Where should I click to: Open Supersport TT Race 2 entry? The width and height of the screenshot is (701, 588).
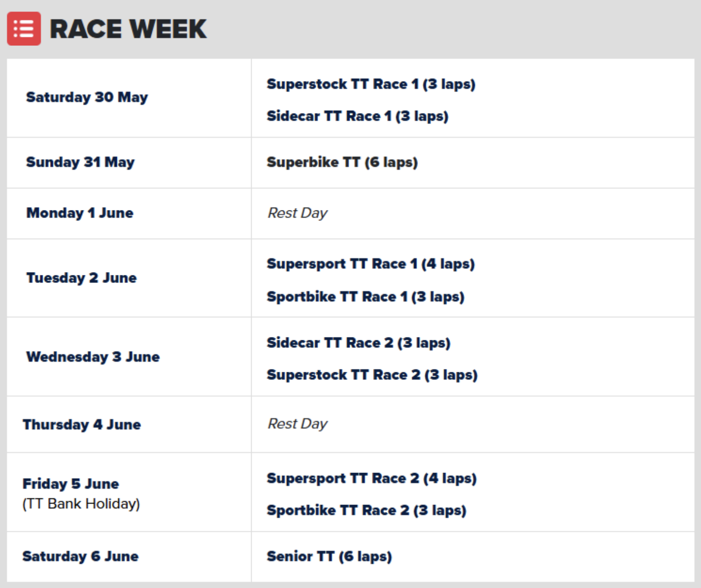371,478
